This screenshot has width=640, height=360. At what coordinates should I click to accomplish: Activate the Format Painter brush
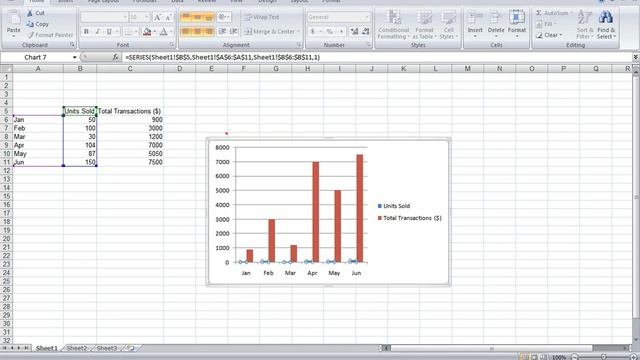[51, 35]
